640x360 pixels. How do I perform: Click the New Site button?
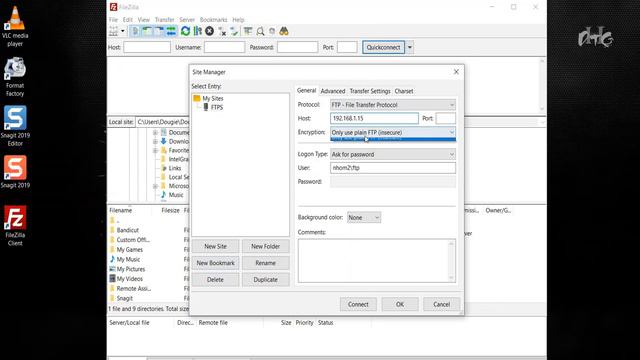pyautogui.click(x=215, y=247)
